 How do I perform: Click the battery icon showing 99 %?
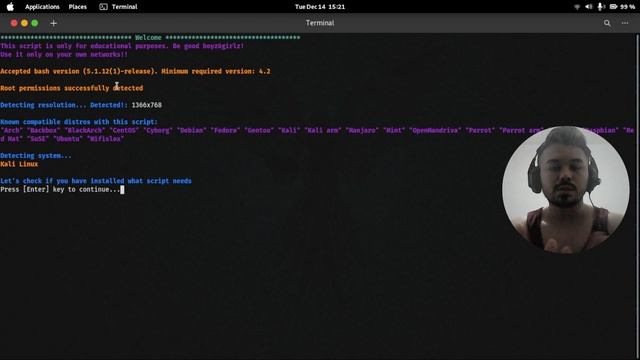coord(622,7)
